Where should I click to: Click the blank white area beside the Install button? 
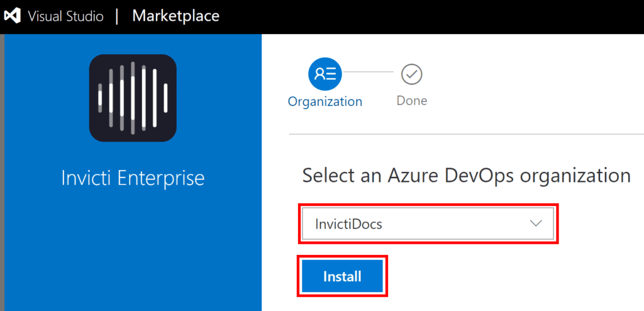point(503,277)
